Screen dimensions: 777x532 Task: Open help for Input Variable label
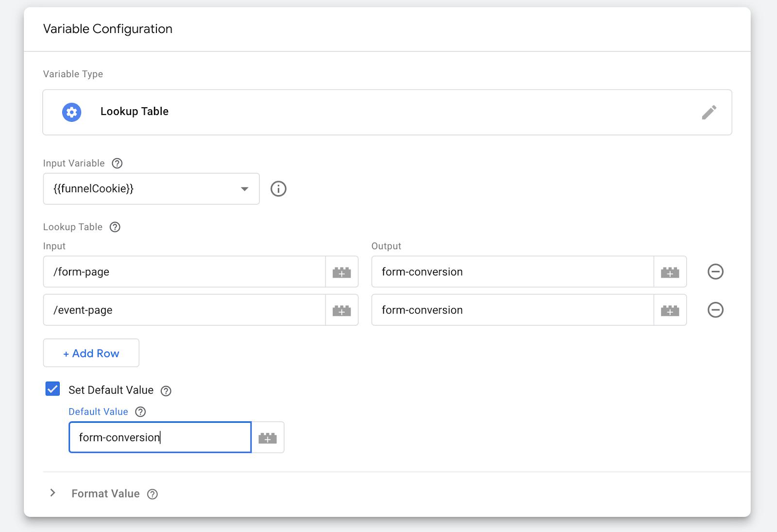pyautogui.click(x=117, y=164)
